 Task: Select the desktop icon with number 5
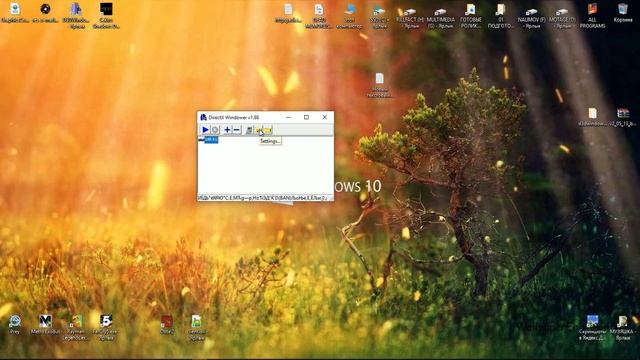pos(106,327)
